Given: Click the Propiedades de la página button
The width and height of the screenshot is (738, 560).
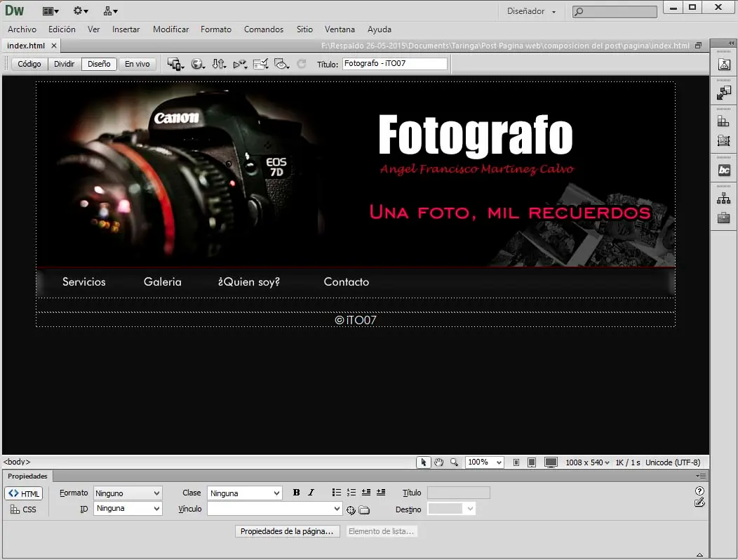Looking at the screenshot, I should coord(287,531).
